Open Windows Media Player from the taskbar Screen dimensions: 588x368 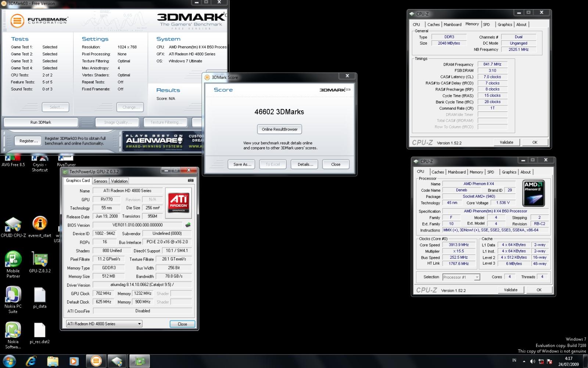coord(74,361)
